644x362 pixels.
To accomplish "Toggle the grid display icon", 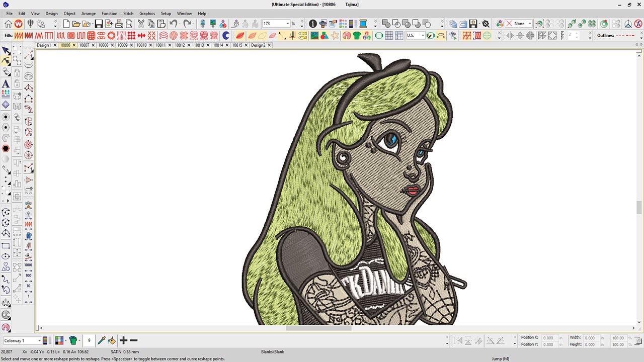I will pyautogui.click(x=389, y=36).
